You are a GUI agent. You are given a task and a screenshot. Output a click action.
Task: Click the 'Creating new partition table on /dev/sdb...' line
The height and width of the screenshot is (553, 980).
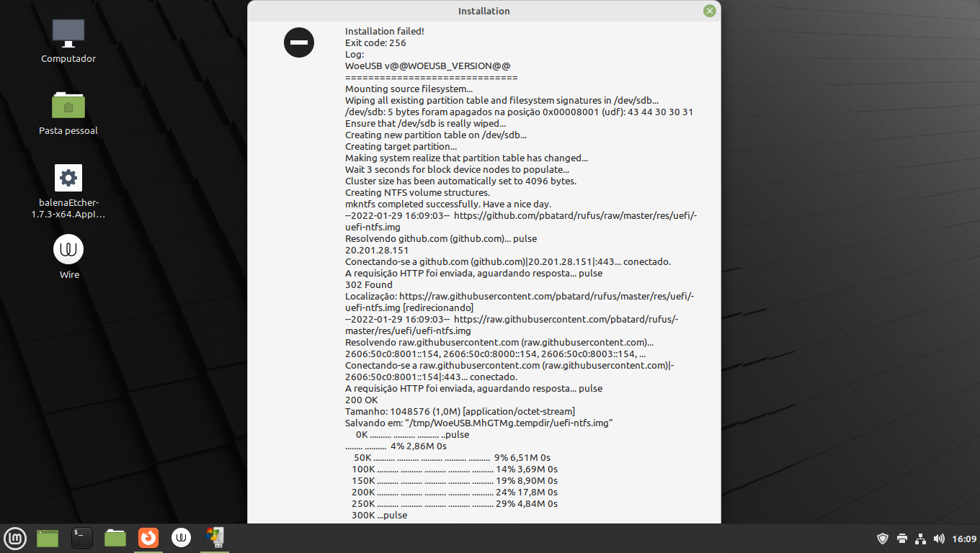click(436, 135)
